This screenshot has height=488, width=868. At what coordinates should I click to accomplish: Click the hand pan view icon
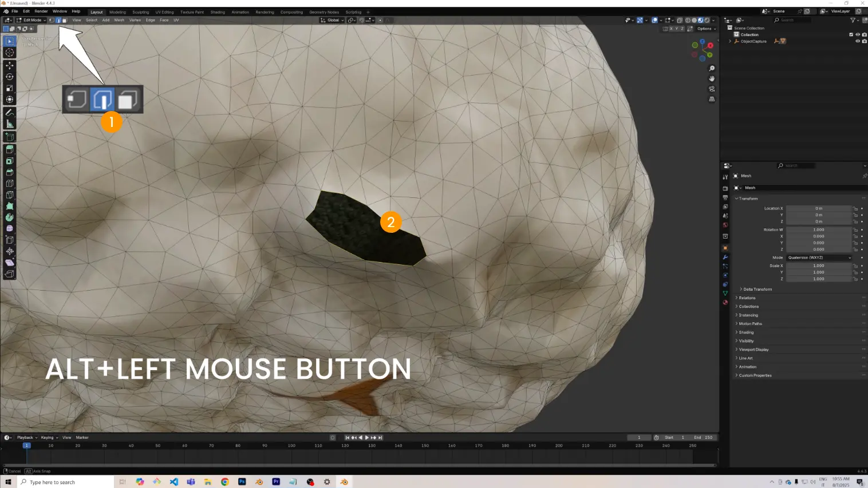(712, 78)
